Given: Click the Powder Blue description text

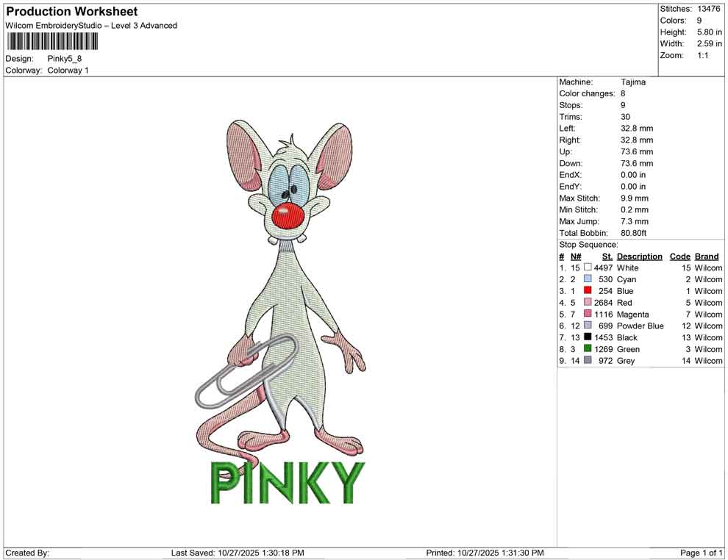Looking at the screenshot, I should pyautogui.click(x=640, y=326).
